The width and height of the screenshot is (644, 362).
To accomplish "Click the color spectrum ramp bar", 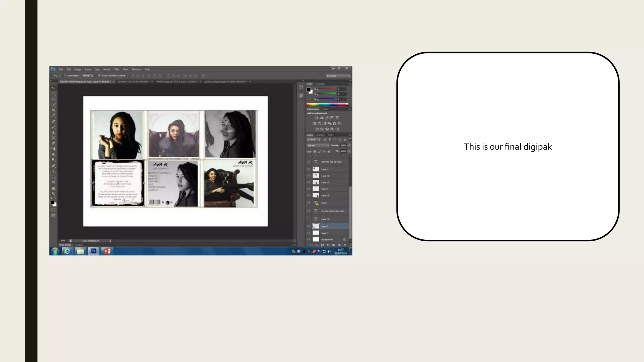I will click(327, 105).
